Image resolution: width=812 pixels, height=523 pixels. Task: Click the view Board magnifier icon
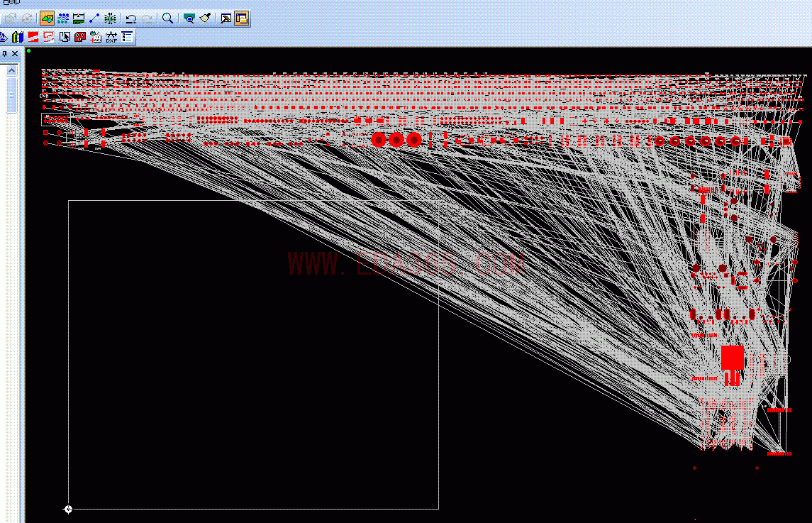point(189,18)
